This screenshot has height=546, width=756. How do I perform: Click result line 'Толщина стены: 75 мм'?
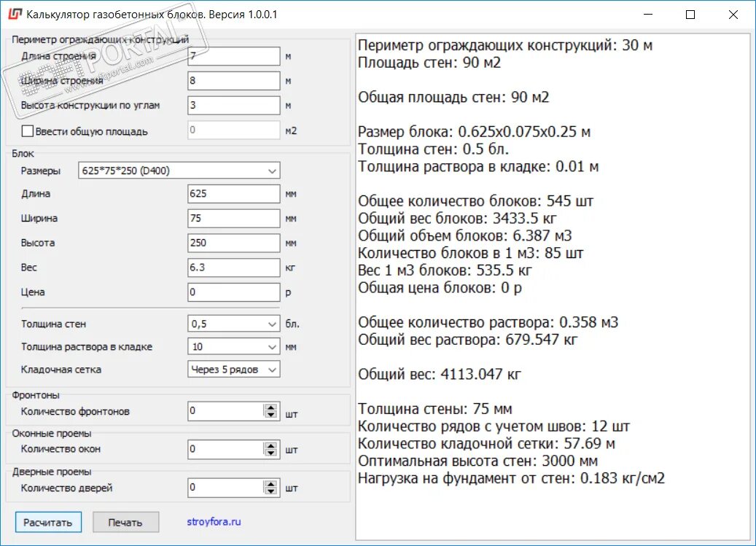435,409
